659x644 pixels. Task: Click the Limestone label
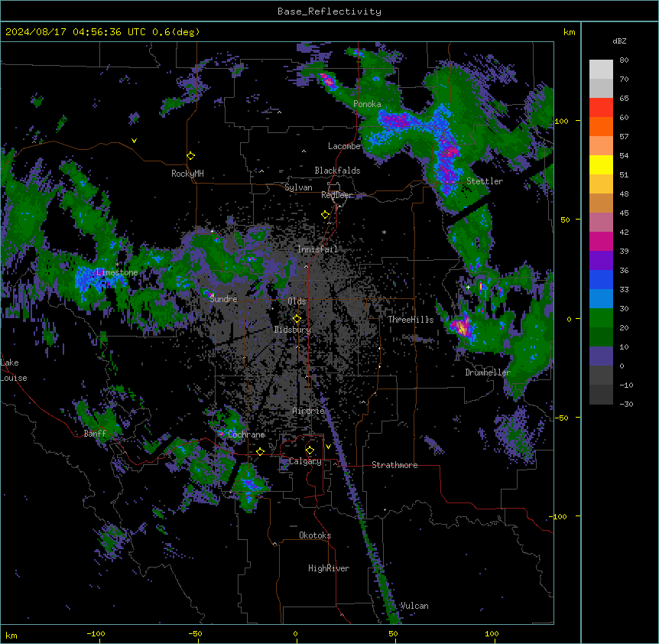click(x=117, y=272)
